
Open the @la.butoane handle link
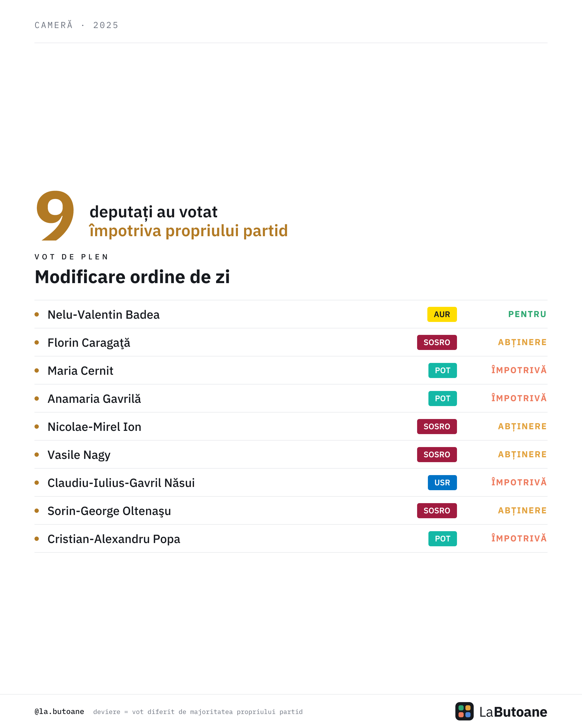click(59, 712)
